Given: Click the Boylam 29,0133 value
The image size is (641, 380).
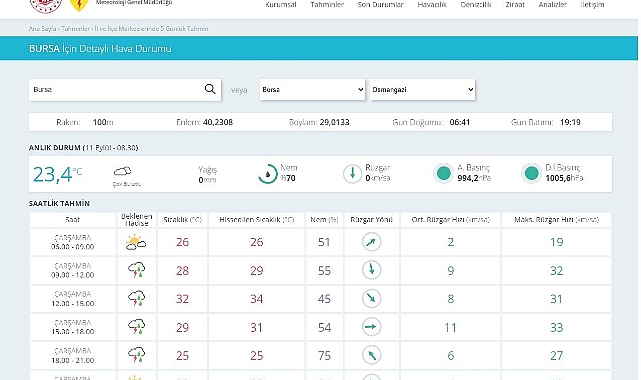Looking at the screenshot, I should tap(334, 122).
